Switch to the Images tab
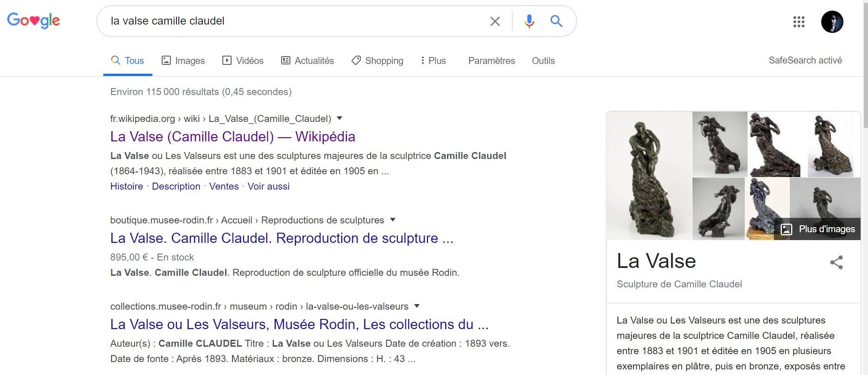 click(x=183, y=61)
